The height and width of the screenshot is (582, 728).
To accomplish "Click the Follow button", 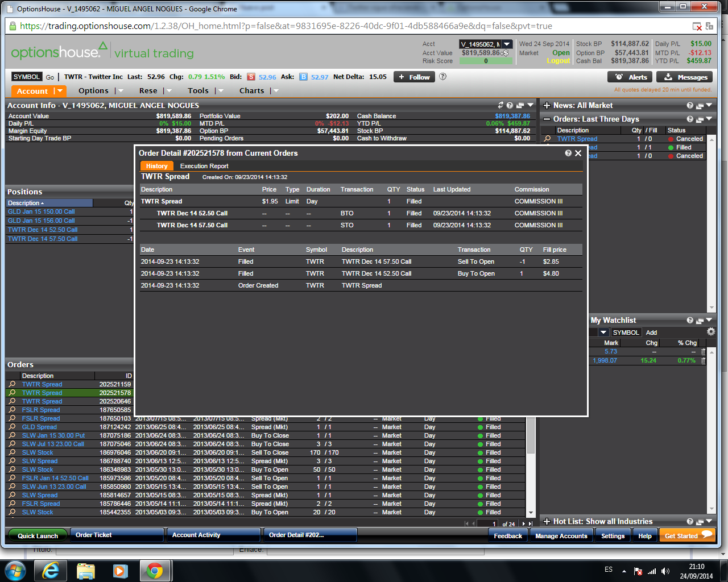I will pyautogui.click(x=414, y=77).
